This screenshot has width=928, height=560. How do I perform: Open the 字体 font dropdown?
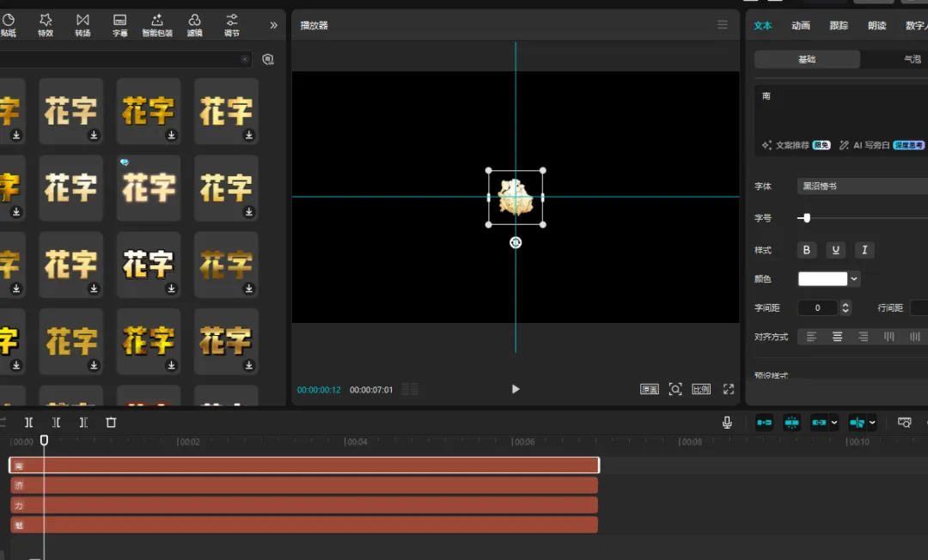click(x=863, y=186)
